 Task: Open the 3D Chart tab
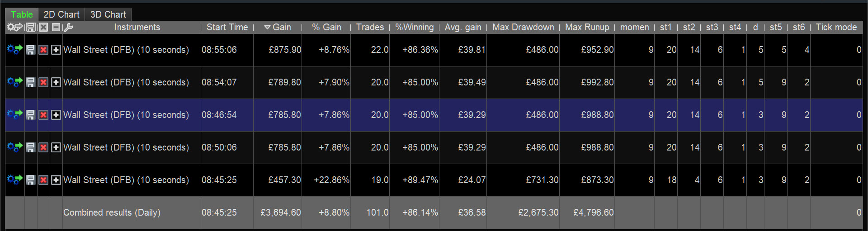point(108,14)
